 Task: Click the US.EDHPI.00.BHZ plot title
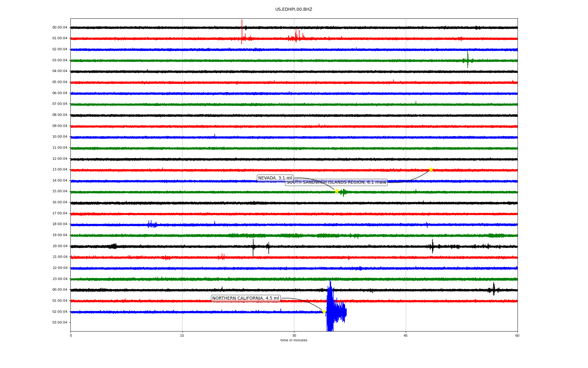point(293,10)
